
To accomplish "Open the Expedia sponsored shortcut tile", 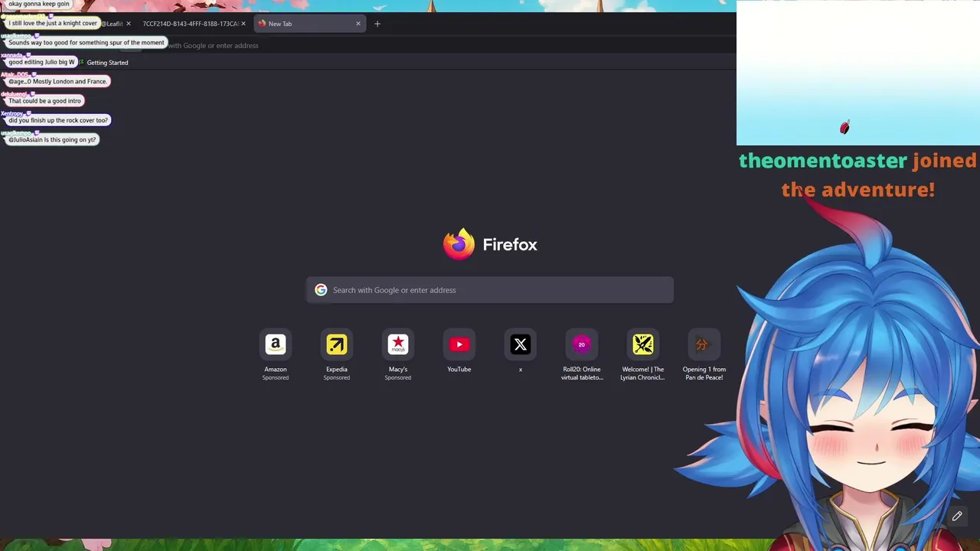I will pos(337,345).
